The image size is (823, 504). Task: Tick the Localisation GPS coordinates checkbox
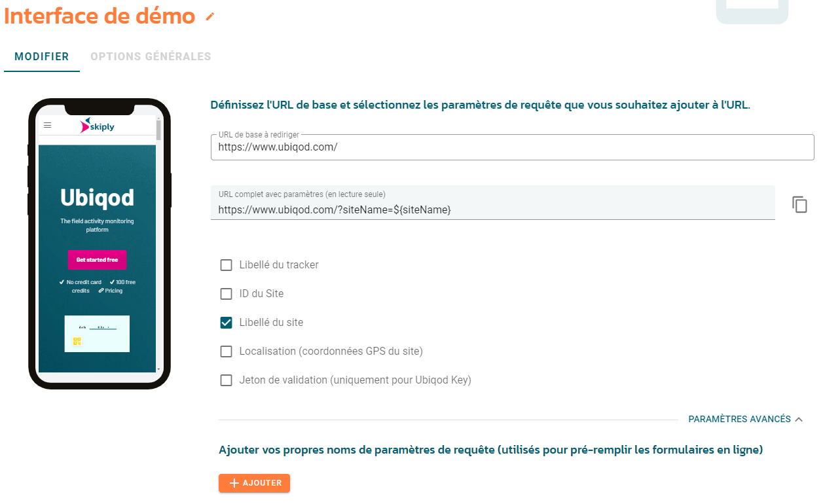[226, 351]
